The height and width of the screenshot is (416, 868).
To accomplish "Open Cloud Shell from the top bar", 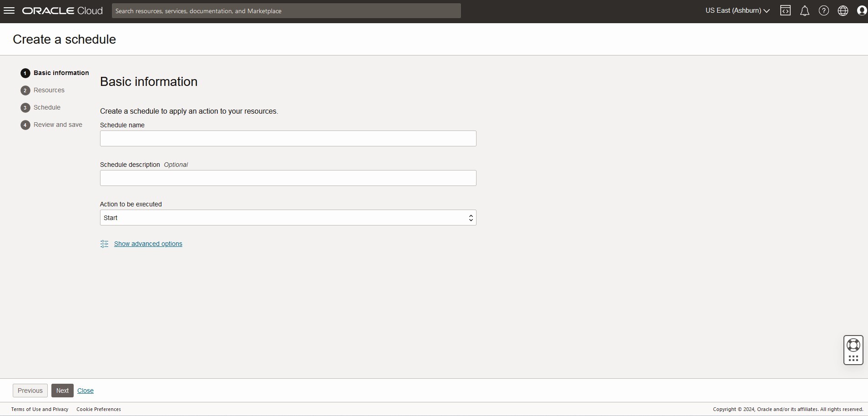I will click(786, 10).
